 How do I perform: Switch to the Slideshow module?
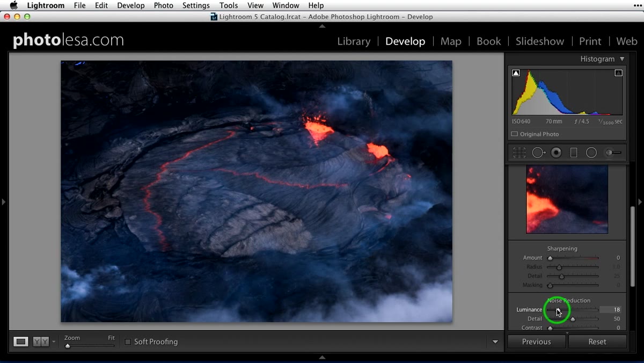[540, 41]
